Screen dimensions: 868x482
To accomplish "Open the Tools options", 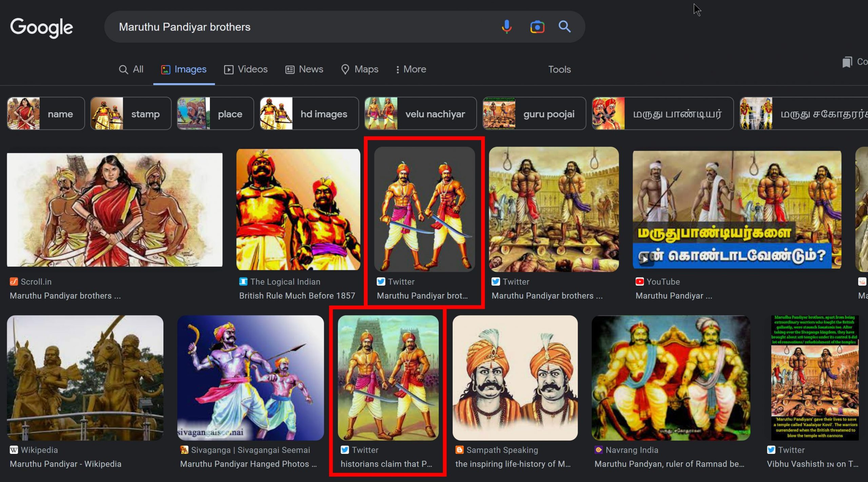I will (559, 70).
